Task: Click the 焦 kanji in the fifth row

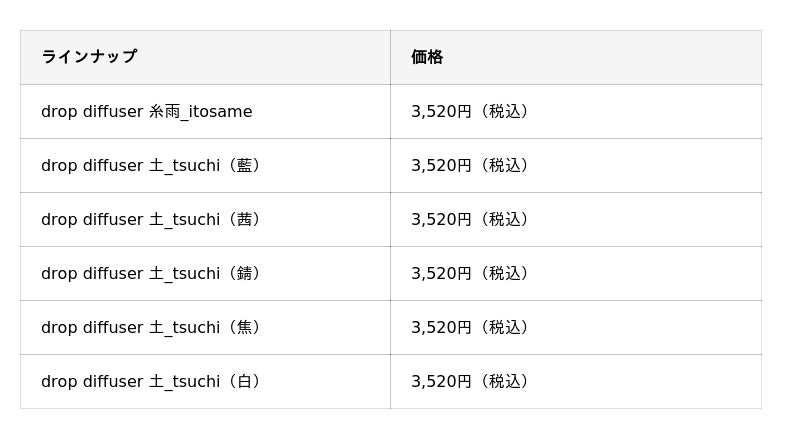Action: [x=244, y=328]
